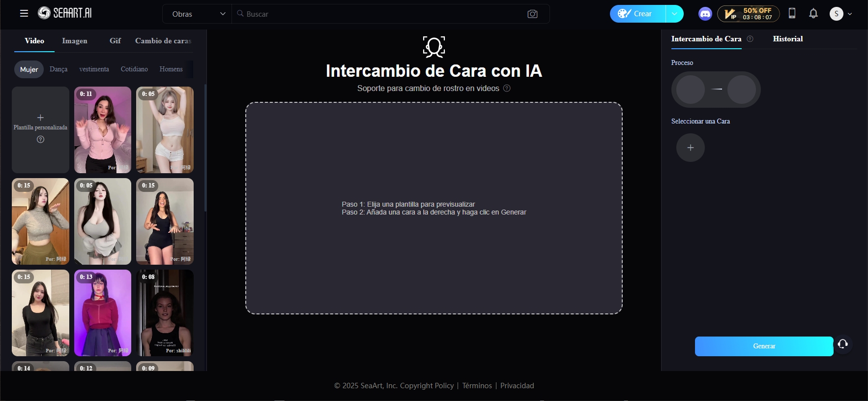Click the SeaArt.AI logo
Screen dimensions: 868x401
click(x=65, y=13)
